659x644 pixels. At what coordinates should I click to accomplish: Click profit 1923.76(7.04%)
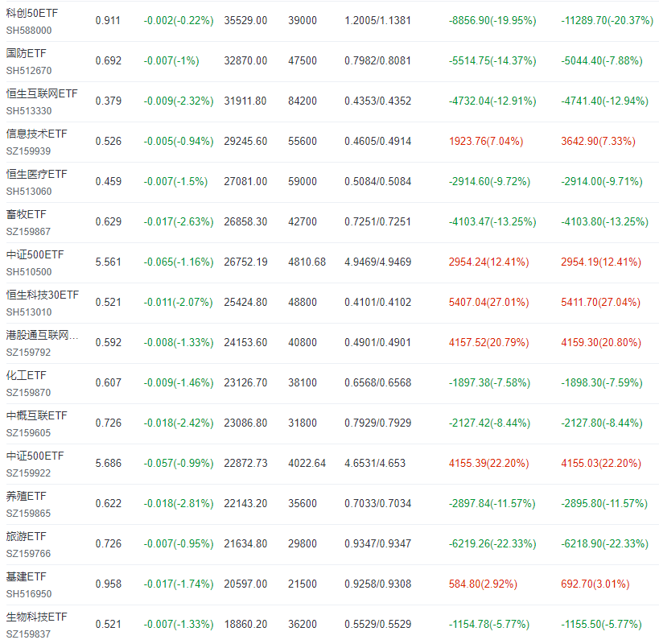tap(486, 141)
